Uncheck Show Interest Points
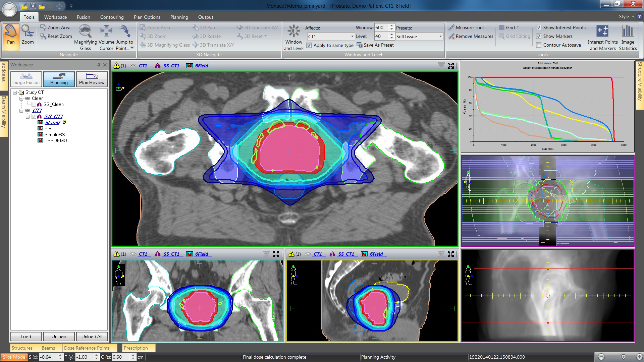The height and width of the screenshot is (362, 644). coord(539,27)
